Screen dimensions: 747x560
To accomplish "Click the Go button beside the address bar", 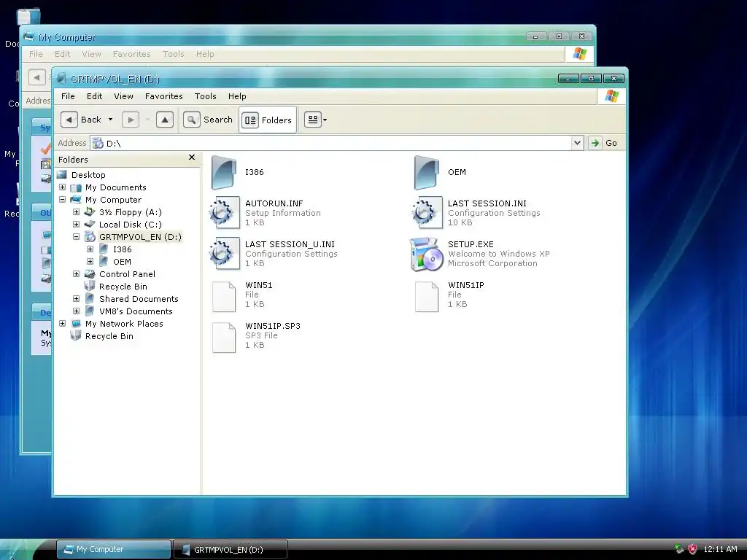I will (x=604, y=143).
